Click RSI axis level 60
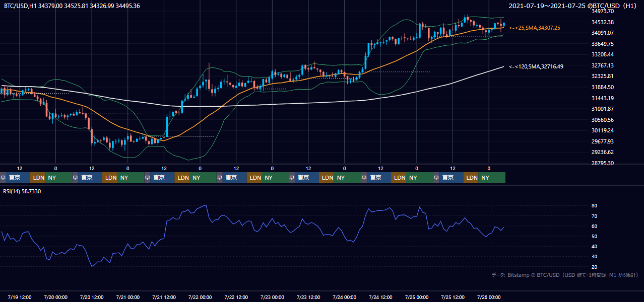The width and height of the screenshot is (644, 302). coord(595,226)
